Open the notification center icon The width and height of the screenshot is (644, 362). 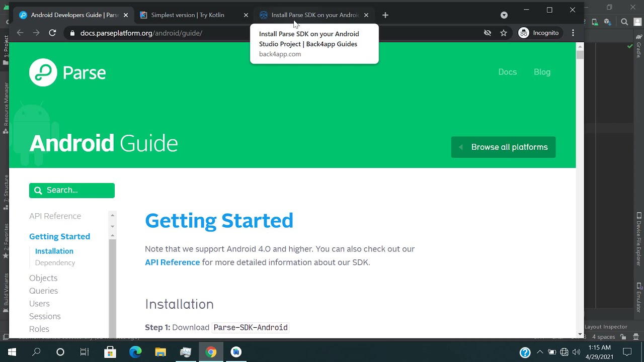tap(627, 352)
